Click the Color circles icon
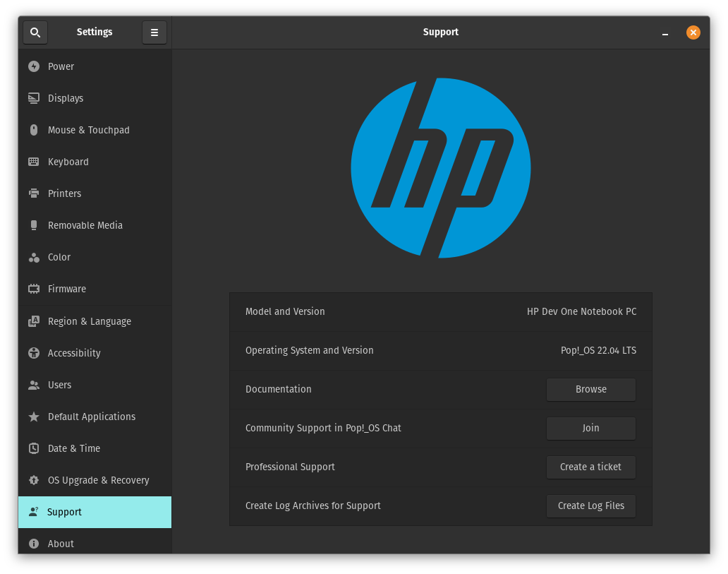 click(x=34, y=257)
